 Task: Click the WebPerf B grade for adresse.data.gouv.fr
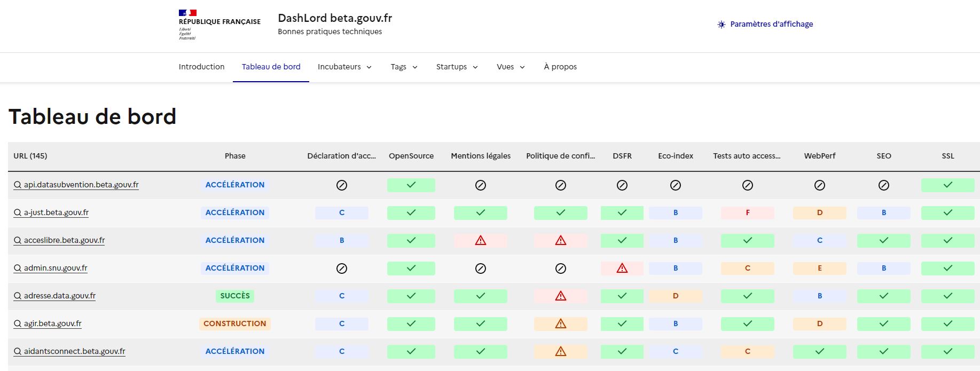[820, 296]
